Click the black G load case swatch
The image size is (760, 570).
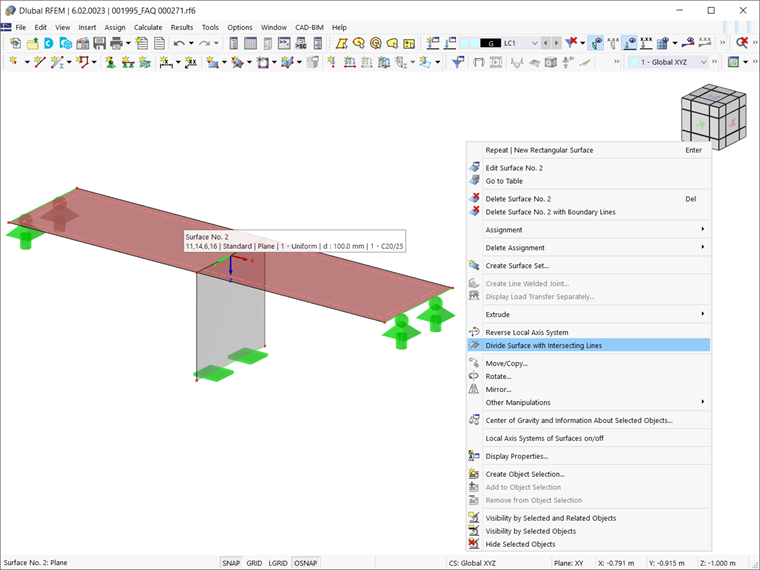(x=491, y=43)
